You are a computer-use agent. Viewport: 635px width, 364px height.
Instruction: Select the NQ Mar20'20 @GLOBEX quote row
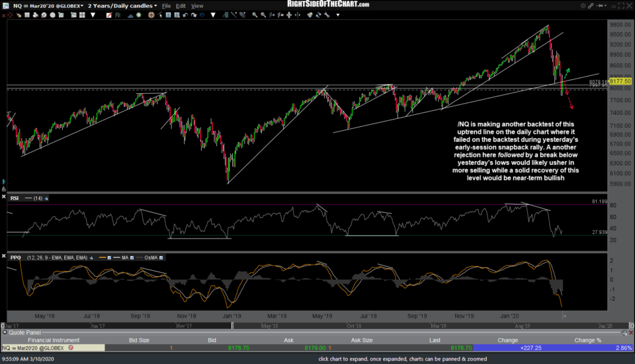tap(317, 348)
